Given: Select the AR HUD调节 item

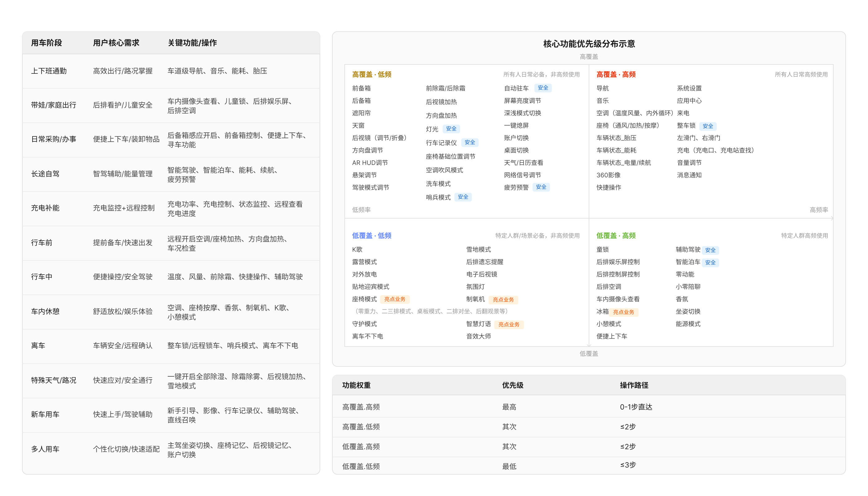Looking at the screenshot, I should 370,162.
